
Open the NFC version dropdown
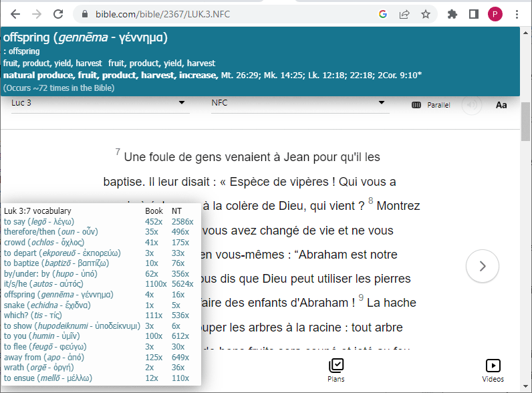point(297,103)
